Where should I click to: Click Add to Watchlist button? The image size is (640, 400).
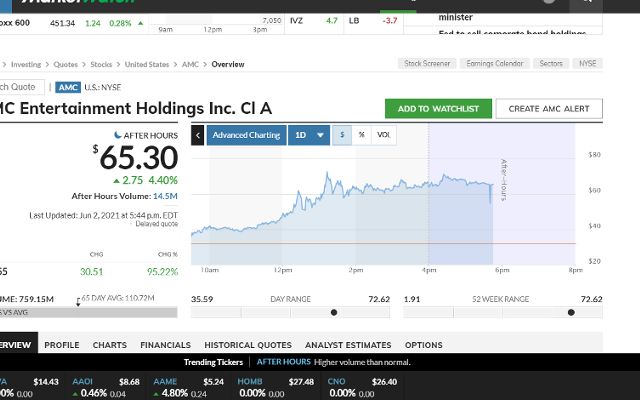coord(438,108)
